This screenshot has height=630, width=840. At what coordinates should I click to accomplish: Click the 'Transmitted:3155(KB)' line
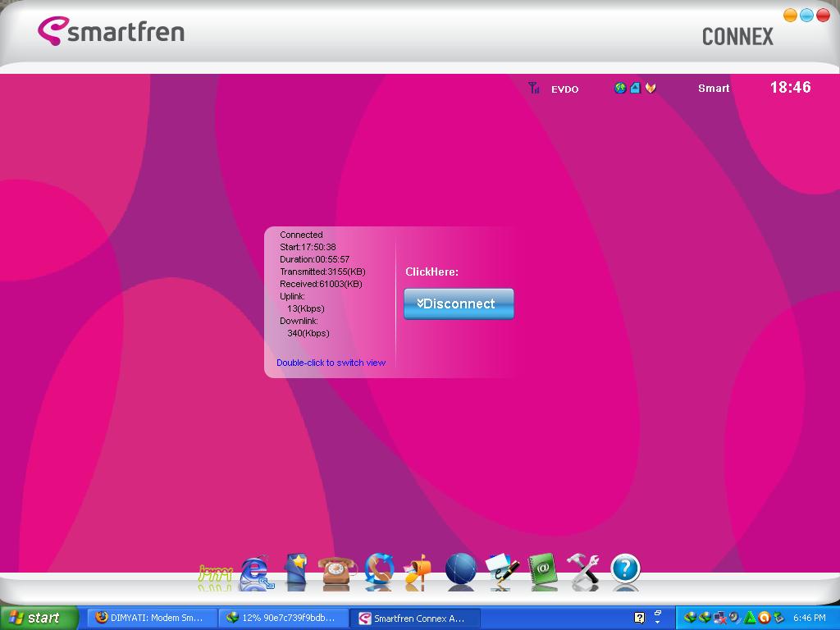point(322,272)
